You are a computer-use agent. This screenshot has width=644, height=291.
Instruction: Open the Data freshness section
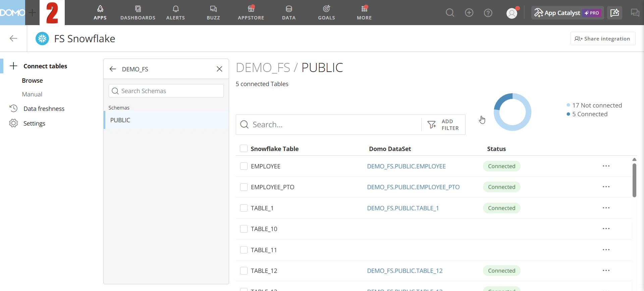[44, 109]
